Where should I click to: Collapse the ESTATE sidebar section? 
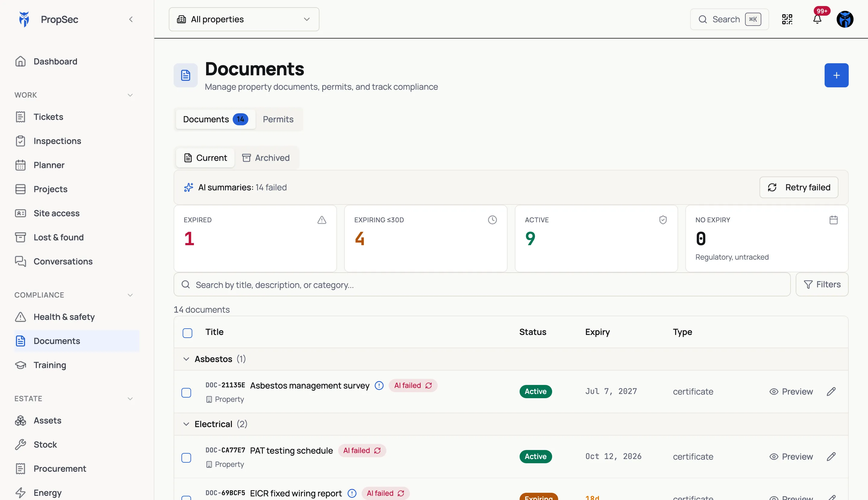(x=130, y=399)
